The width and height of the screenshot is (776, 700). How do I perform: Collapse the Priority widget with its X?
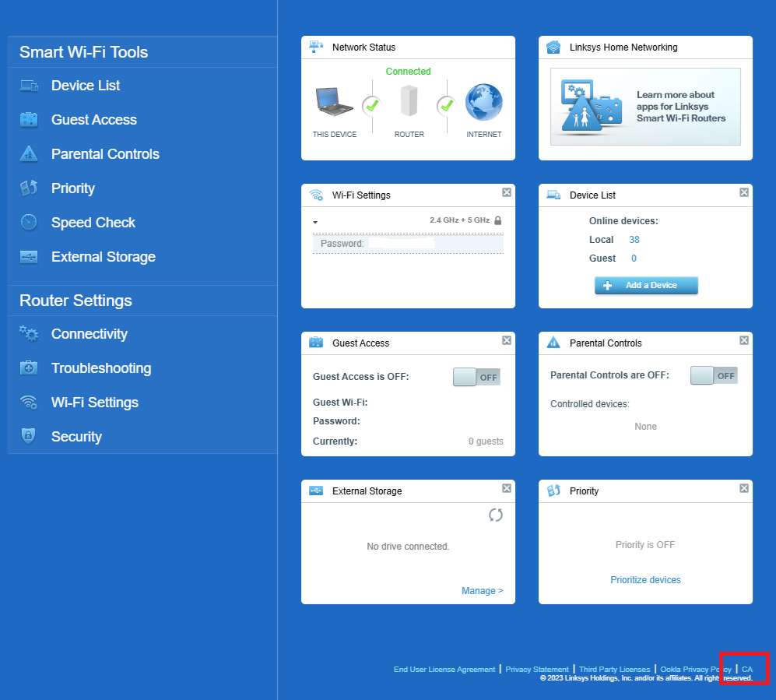[744, 488]
